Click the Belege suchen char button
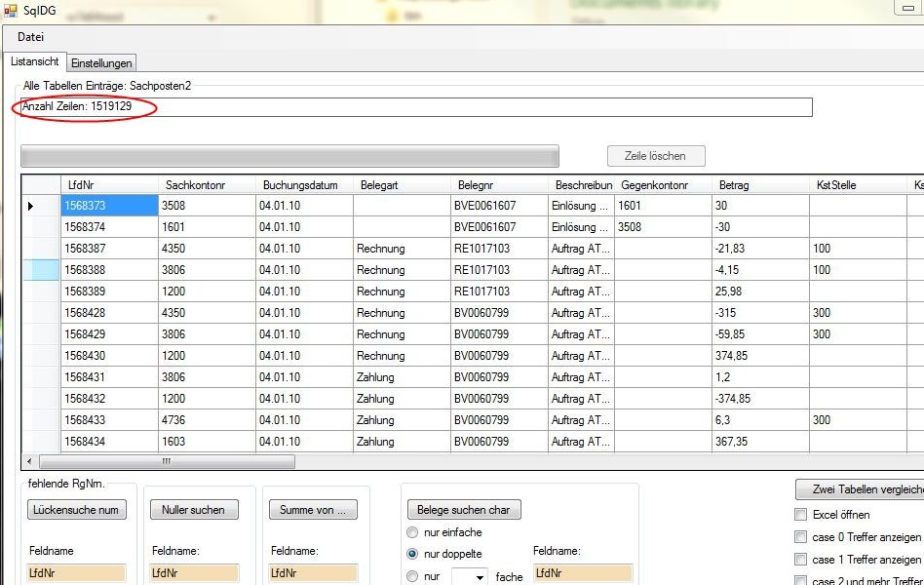924x585 pixels. tap(464, 510)
